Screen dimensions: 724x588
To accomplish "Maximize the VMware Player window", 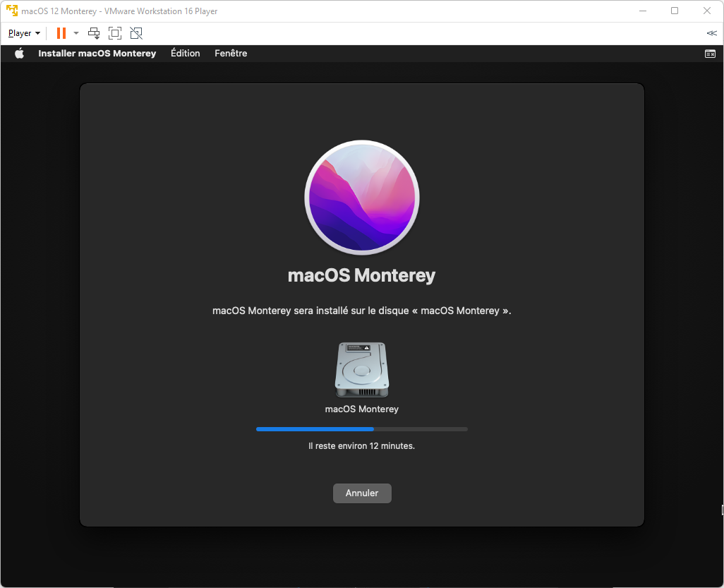I will pyautogui.click(x=675, y=11).
